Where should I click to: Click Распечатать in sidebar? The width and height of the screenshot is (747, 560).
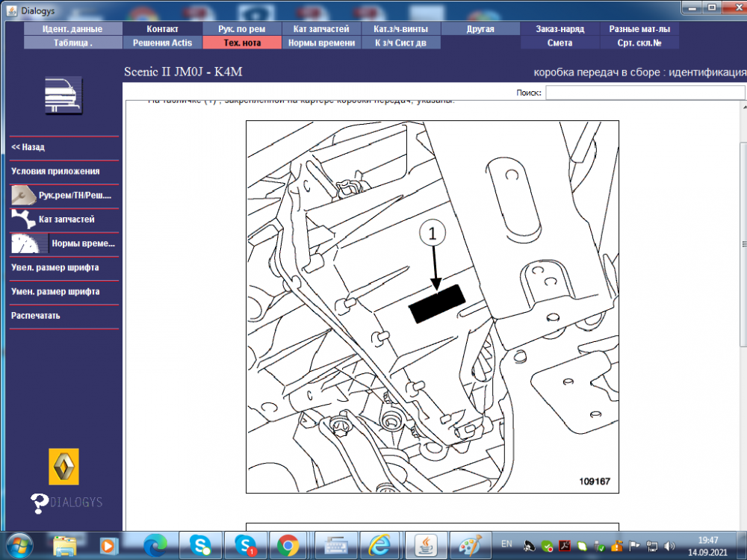(x=36, y=315)
